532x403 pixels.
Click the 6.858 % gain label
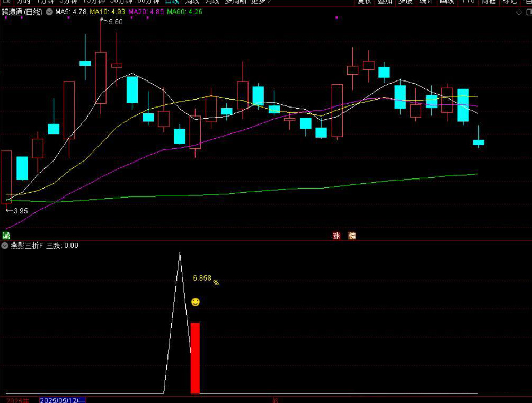tap(205, 279)
